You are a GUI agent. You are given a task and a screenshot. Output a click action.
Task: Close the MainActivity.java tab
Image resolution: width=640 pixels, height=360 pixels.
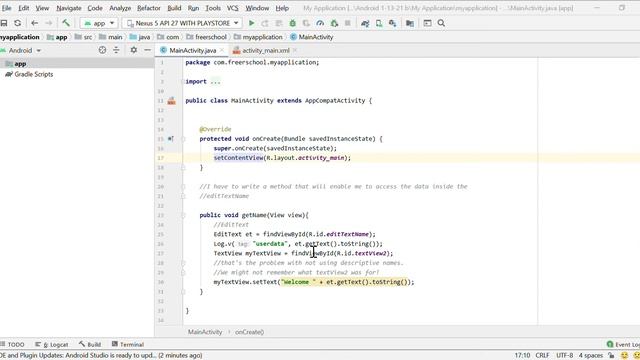pyautogui.click(x=222, y=50)
